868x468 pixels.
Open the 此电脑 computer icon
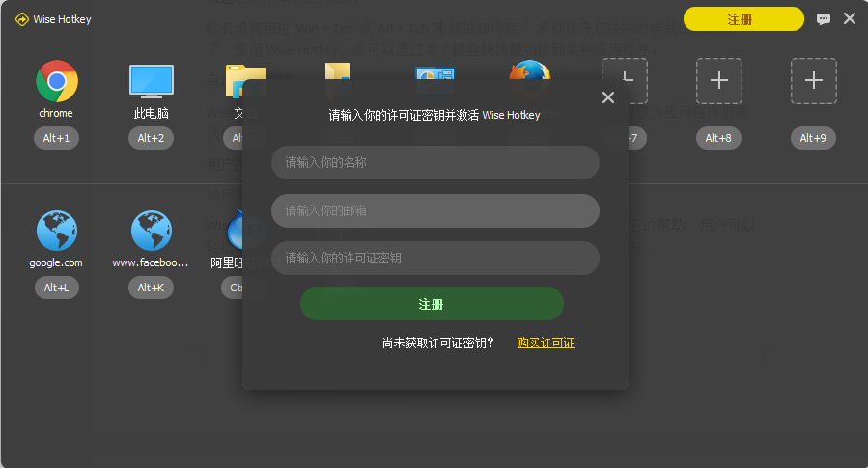(x=152, y=81)
